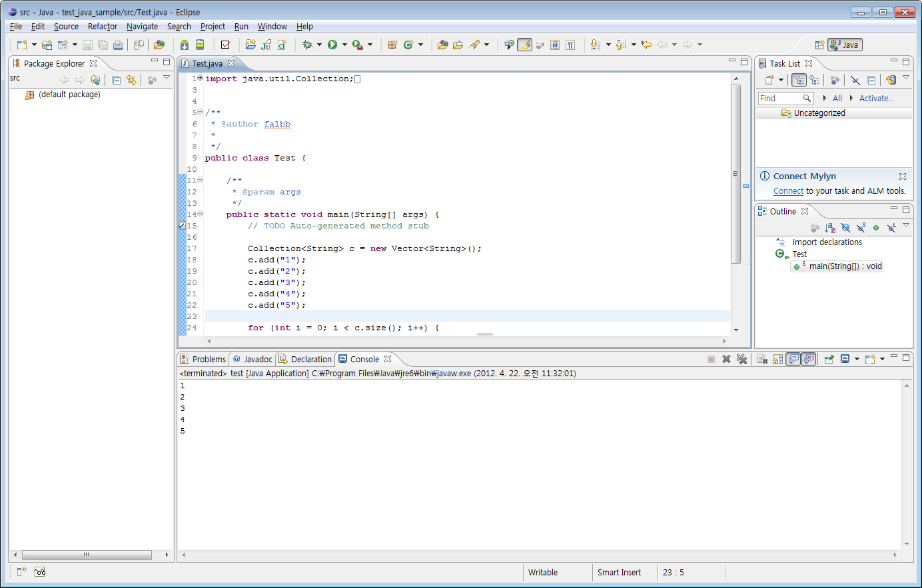Select (default package) in Package Explorer

click(x=69, y=95)
